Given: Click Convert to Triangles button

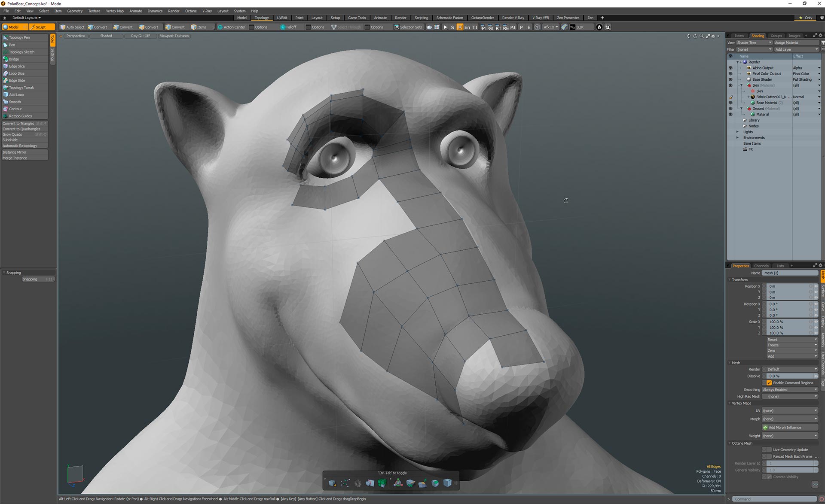Looking at the screenshot, I should (x=18, y=123).
